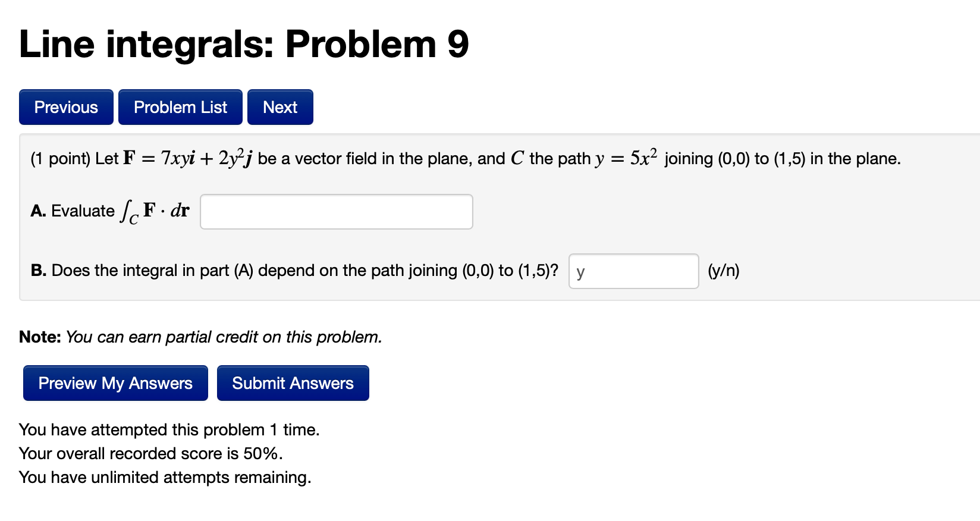
Task: Advance using the Next button
Action: point(279,107)
